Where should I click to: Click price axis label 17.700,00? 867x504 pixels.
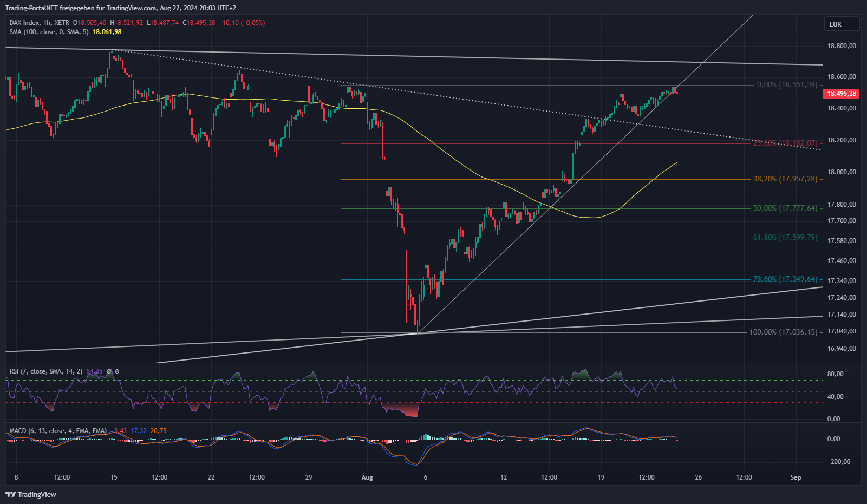[x=842, y=221]
